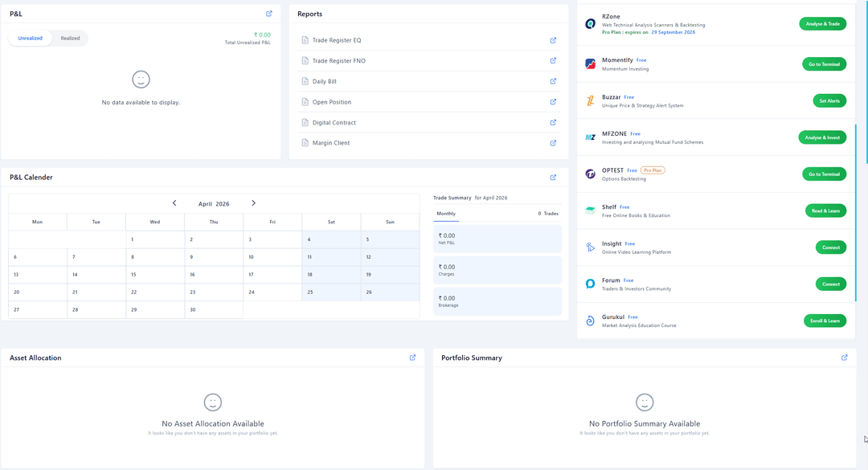868x470 pixels.
Task: Open Daily Bill external link icon
Action: coord(553,81)
